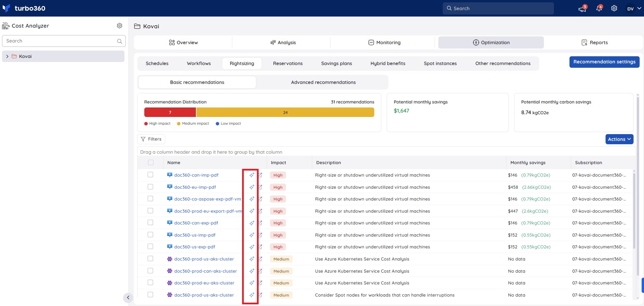Open the doc360-prod-eu-aks-cluster resource link
Viewport: 644px width, 306px height.
[204, 283]
